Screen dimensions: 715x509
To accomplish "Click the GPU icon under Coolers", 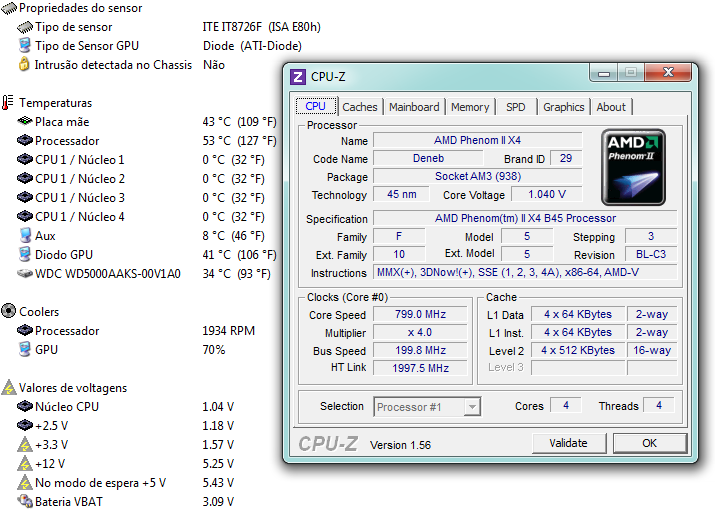I will (25, 349).
